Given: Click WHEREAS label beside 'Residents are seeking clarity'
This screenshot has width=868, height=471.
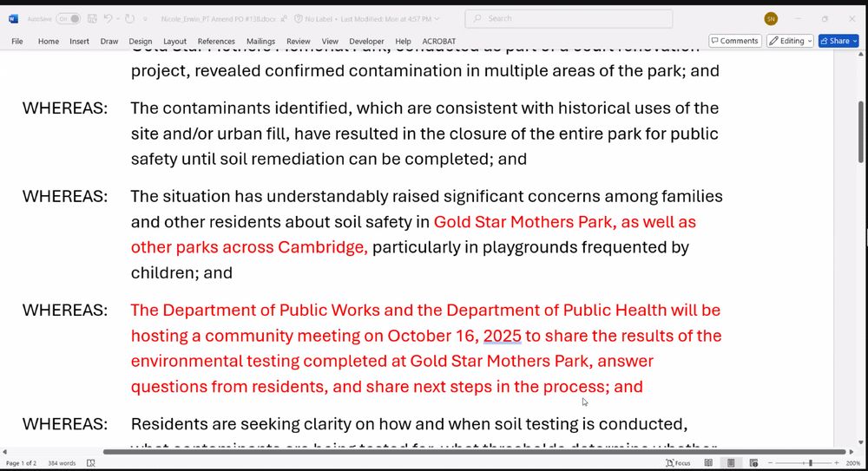Looking at the screenshot, I should click(x=65, y=424).
